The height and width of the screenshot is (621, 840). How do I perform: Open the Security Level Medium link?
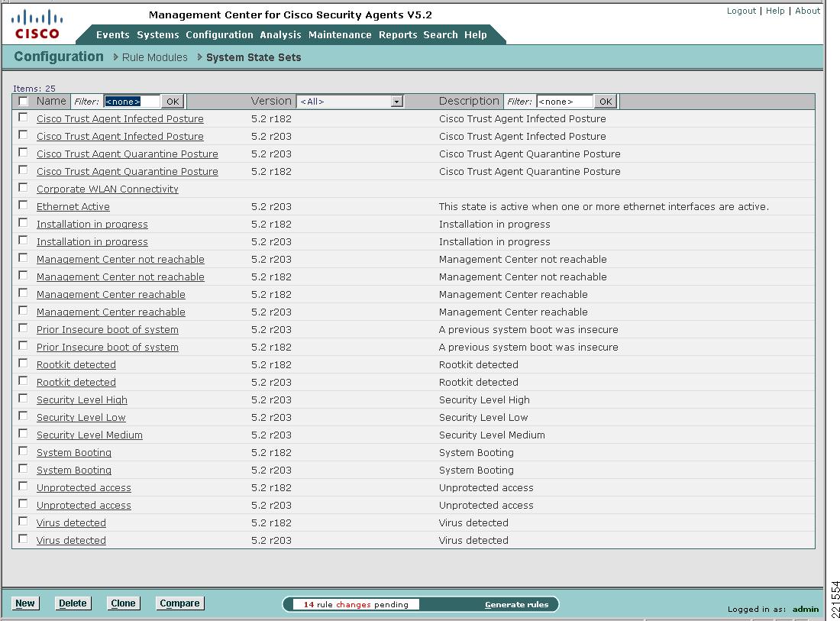click(x=89, y=435)
